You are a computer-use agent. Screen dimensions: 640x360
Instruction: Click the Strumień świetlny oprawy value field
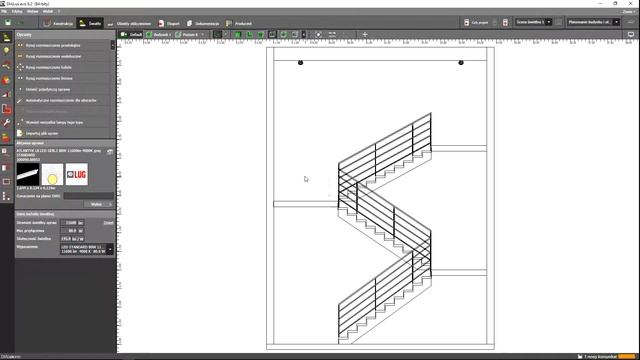(x=72, y=223)
